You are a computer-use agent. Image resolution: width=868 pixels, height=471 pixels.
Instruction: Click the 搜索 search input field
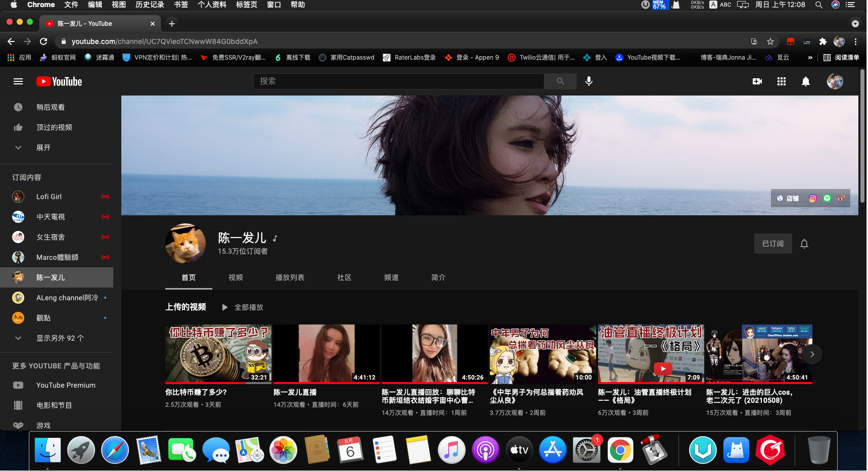click(x=399, y=81)
